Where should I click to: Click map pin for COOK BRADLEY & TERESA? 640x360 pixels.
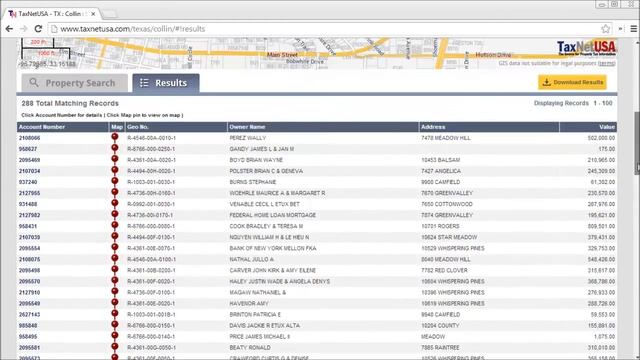[x=115, y=225]
